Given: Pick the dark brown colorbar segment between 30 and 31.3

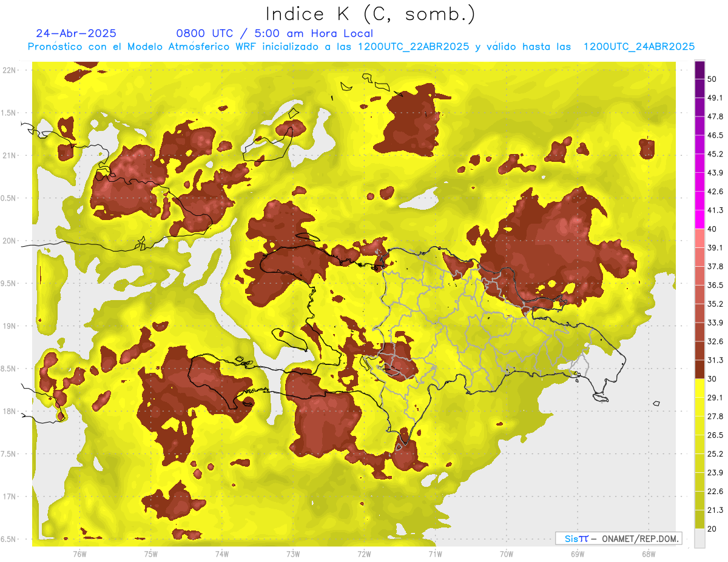Looking at the screenshot, I should point(700,370).
